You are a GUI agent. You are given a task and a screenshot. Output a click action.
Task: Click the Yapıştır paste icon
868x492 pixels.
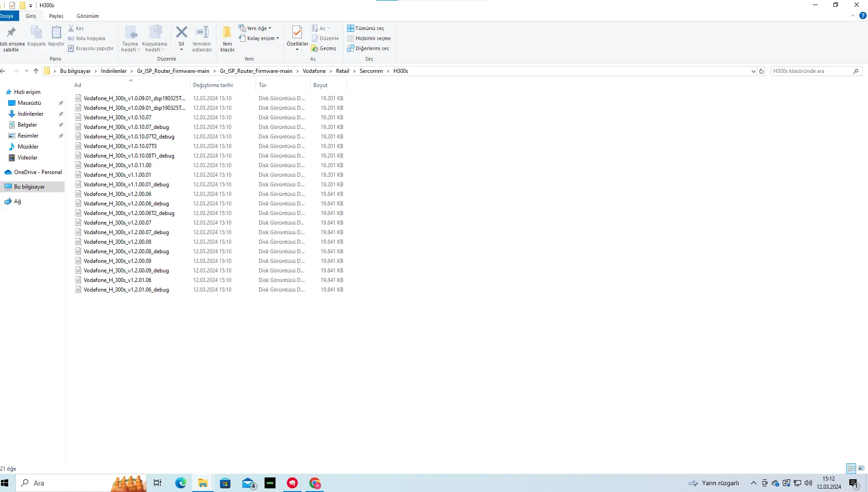pos(56,36)
